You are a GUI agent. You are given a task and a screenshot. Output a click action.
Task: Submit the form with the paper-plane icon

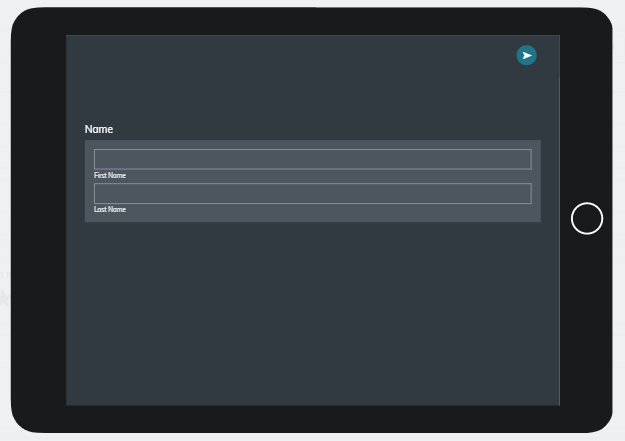(x=526, y=56)
